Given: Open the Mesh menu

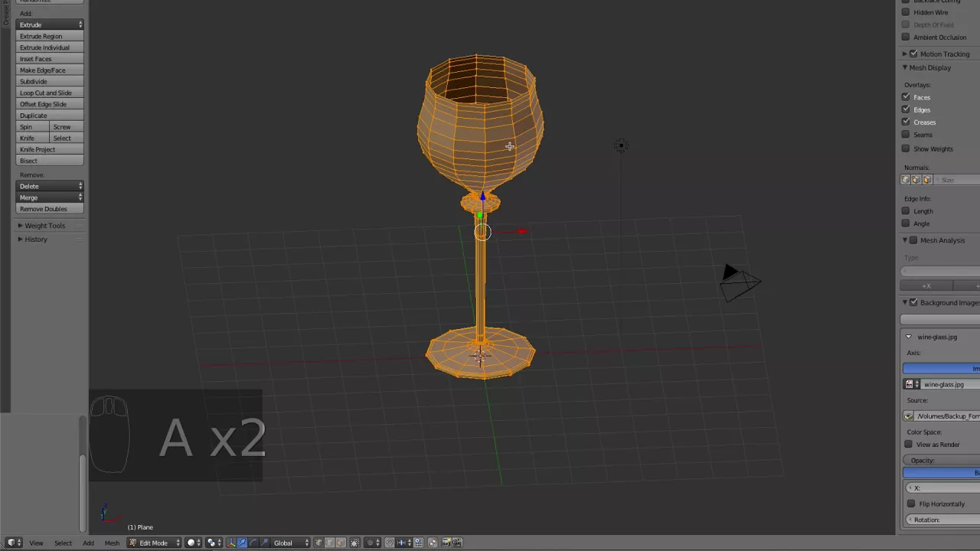Looking at the screenshot, I should point(112,543).
